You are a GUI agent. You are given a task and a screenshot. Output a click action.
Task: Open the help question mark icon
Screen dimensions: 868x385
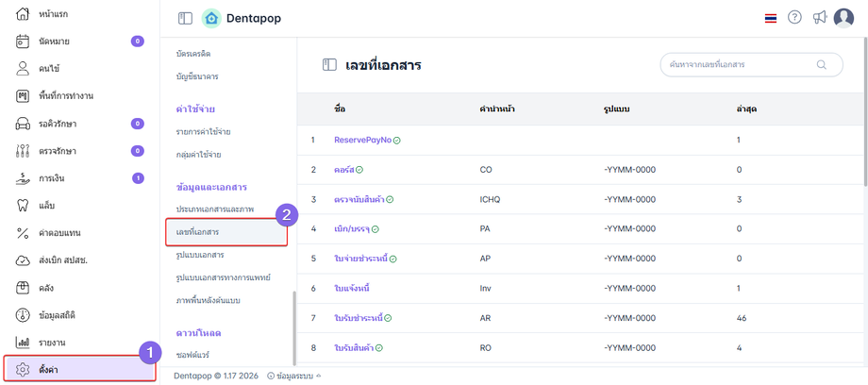tap(794, 18)
